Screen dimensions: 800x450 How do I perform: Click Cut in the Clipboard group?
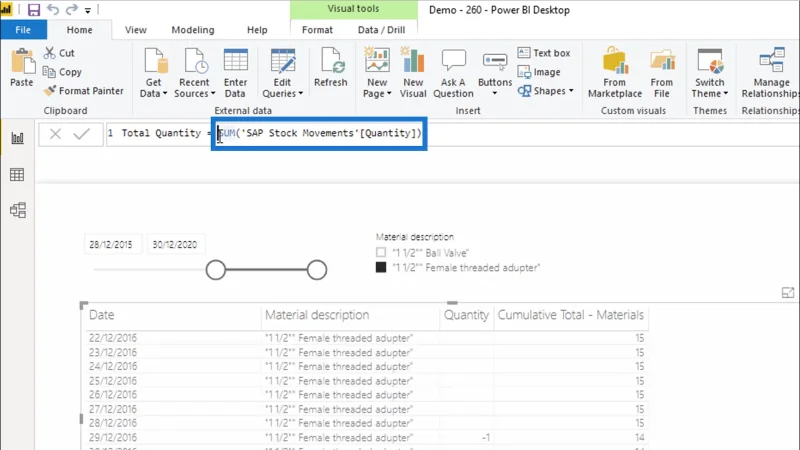coord(59,53)
